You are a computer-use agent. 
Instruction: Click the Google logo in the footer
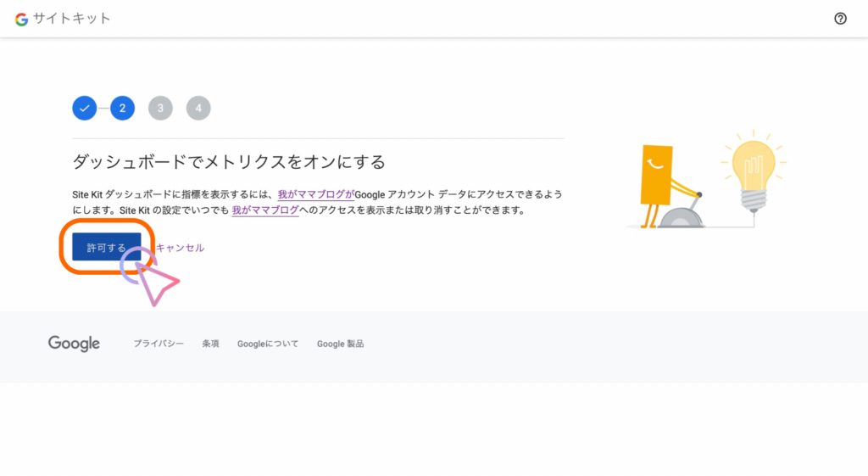click(74, 344)
